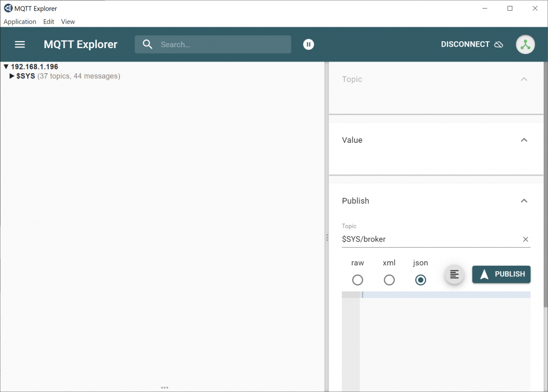This screenshot has width=548, height=392.
Task: Click the connection avatar icon
Action: [525, 44]
